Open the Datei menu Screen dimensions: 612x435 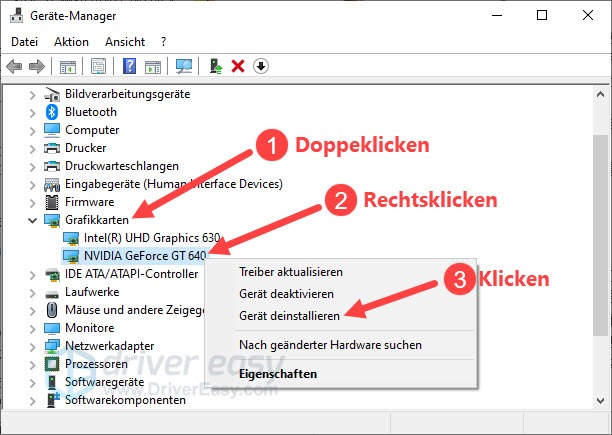pyautogui.click(x=25, y=42)
